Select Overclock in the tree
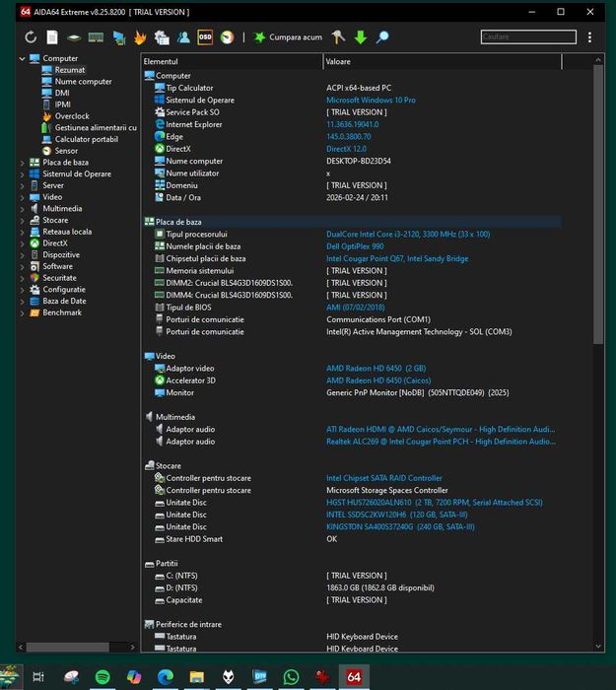The height and width of the screenshot is (690, 616). [72, 116]
